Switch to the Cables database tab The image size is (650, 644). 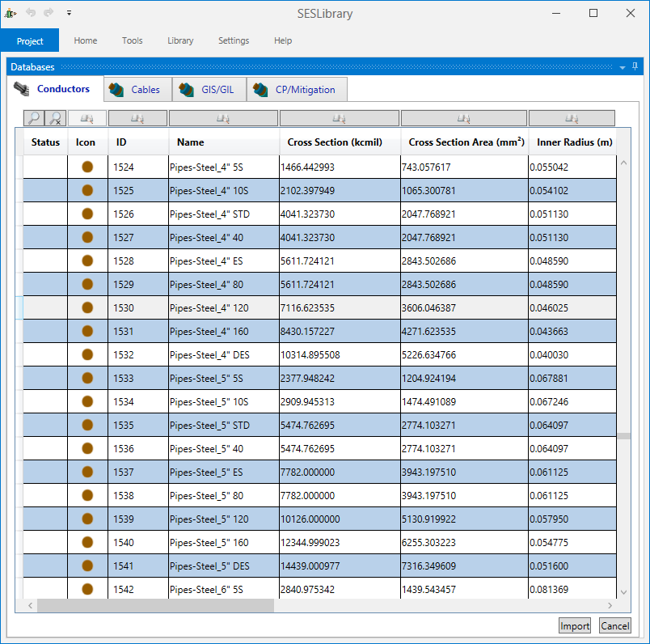(x=137, y=89)
